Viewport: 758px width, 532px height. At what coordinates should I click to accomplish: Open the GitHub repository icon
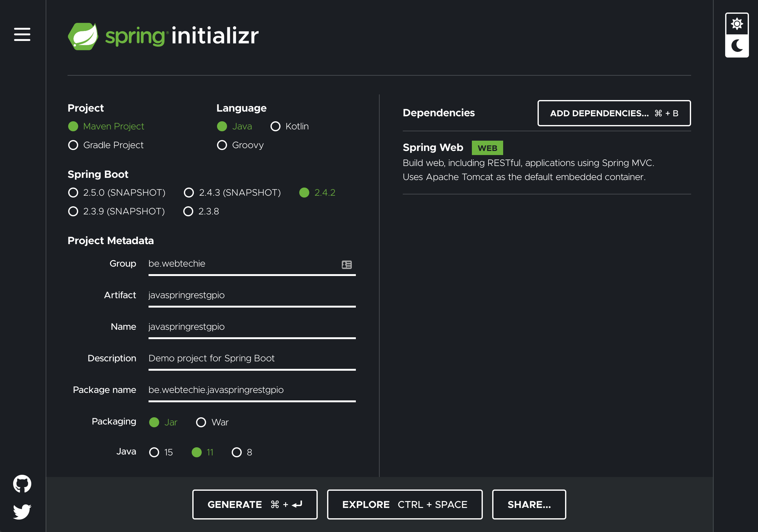[22, 484]
